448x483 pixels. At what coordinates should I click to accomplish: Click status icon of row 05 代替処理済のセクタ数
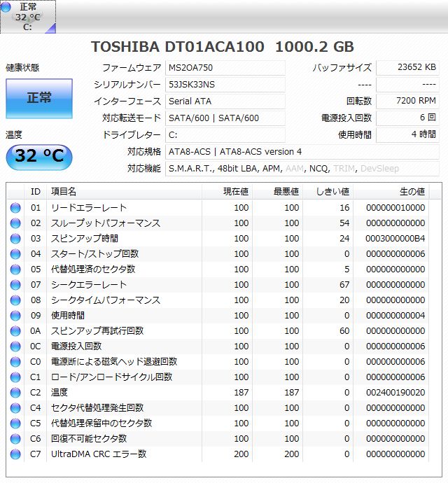coord(15,269)
